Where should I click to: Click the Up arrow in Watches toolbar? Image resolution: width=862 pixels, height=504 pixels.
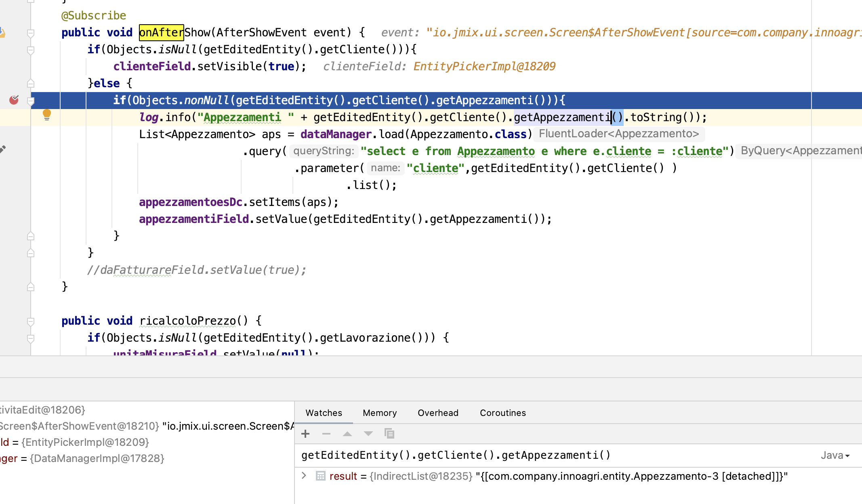click(x=347, y=433)
